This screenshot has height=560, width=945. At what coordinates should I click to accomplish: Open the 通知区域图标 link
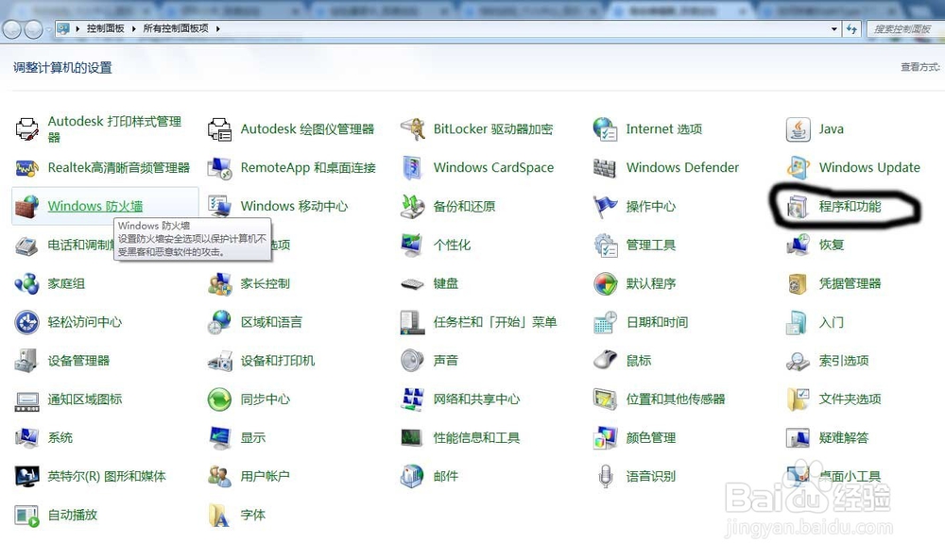pos(84,399)
